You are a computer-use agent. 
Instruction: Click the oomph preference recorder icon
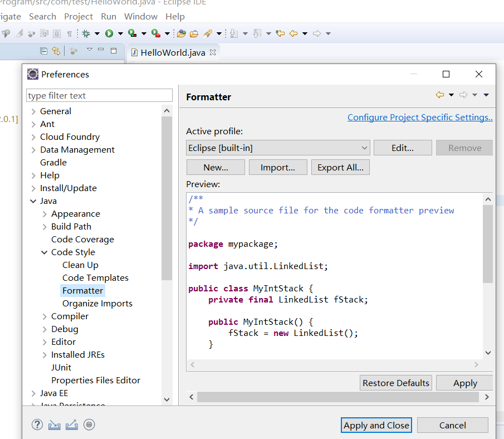pos(89,425)
